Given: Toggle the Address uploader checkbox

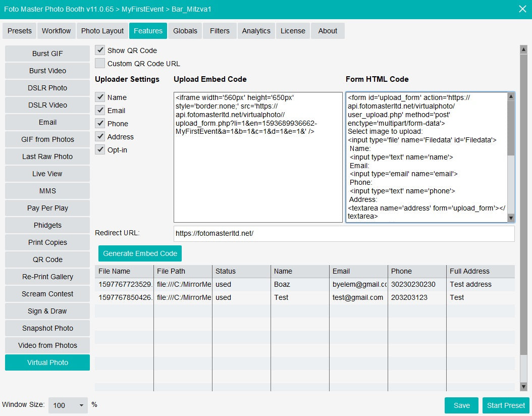Looking at the screenshot, I should (100, 136).
